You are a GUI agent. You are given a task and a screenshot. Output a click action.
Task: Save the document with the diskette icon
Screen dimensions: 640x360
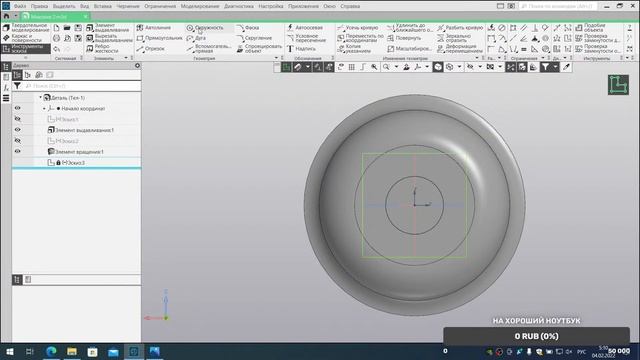(x=78, y=28)
